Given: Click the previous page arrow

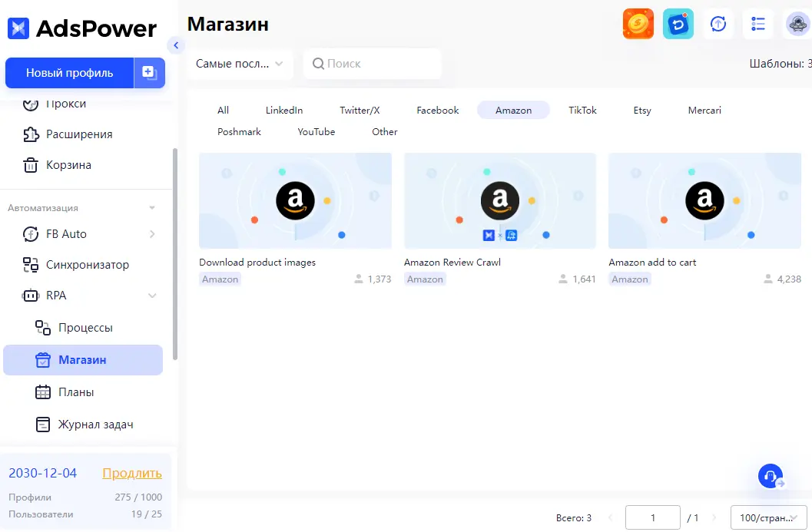Looking at the screenshot, I should pos(610,517).
